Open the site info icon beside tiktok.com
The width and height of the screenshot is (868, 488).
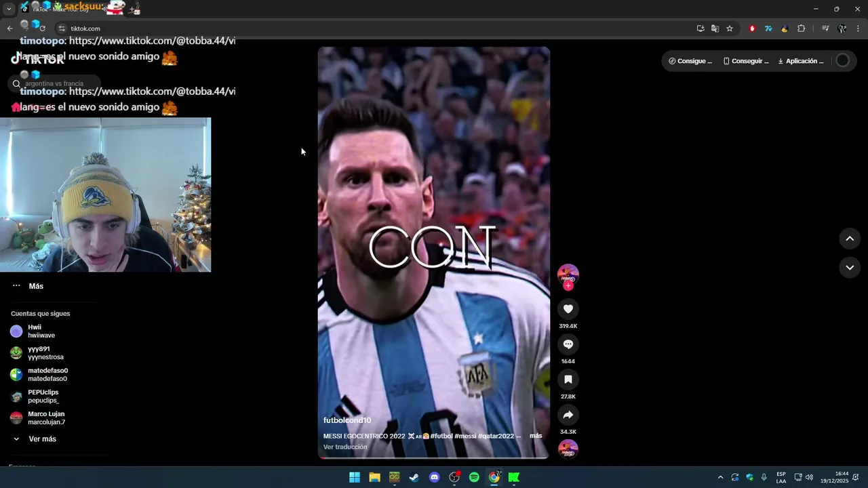[x=61, y=28]
